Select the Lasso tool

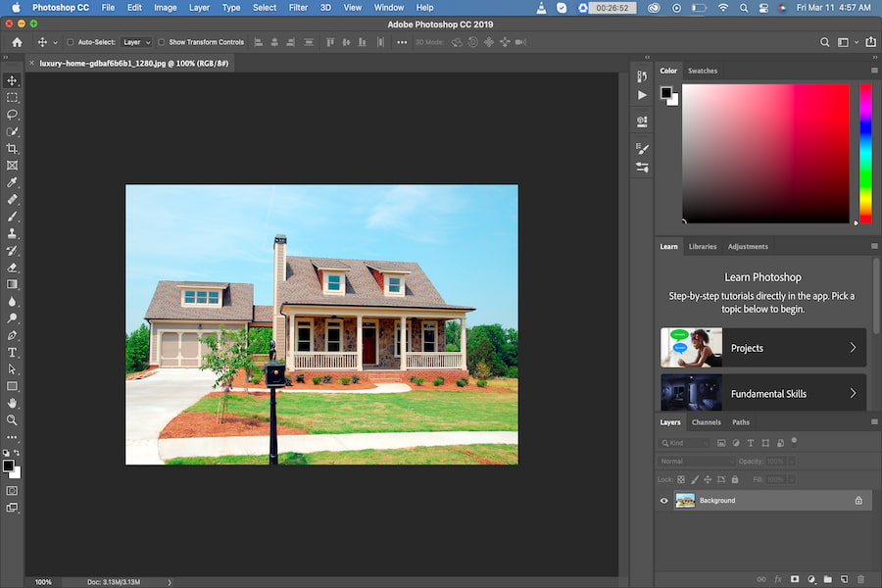(x=12, y=115)
